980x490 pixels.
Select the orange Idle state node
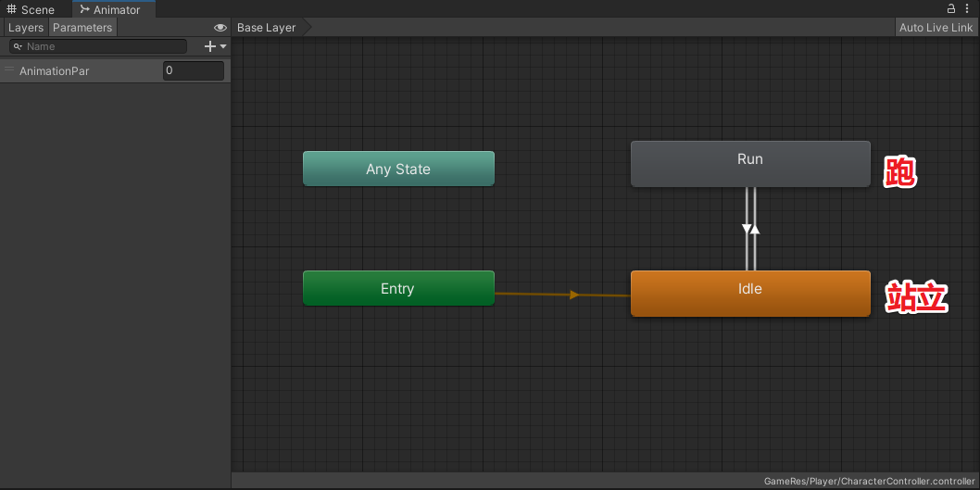pos(750,293)
